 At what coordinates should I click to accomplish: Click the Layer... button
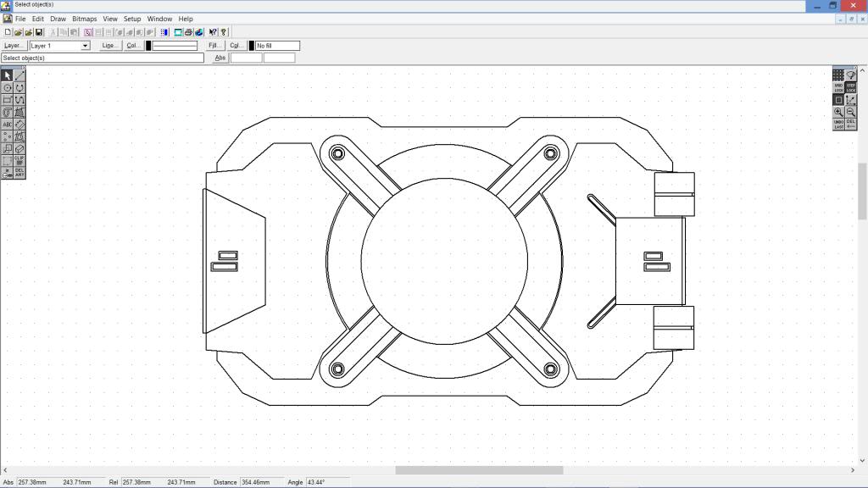(x=14, y=46)
